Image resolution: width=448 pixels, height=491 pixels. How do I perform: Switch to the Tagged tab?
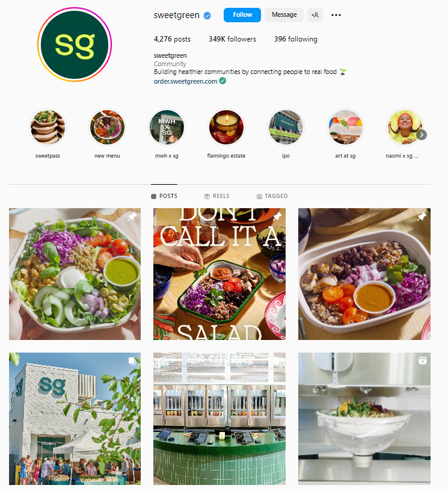coord(272,196)
